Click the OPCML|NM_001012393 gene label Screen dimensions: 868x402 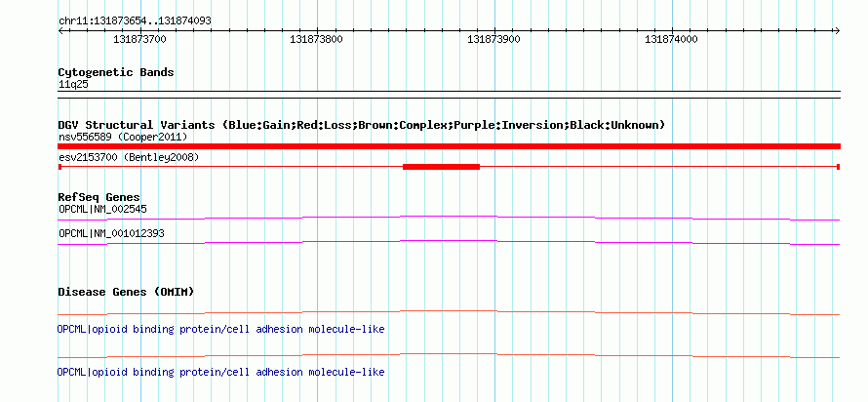[111, 233]
